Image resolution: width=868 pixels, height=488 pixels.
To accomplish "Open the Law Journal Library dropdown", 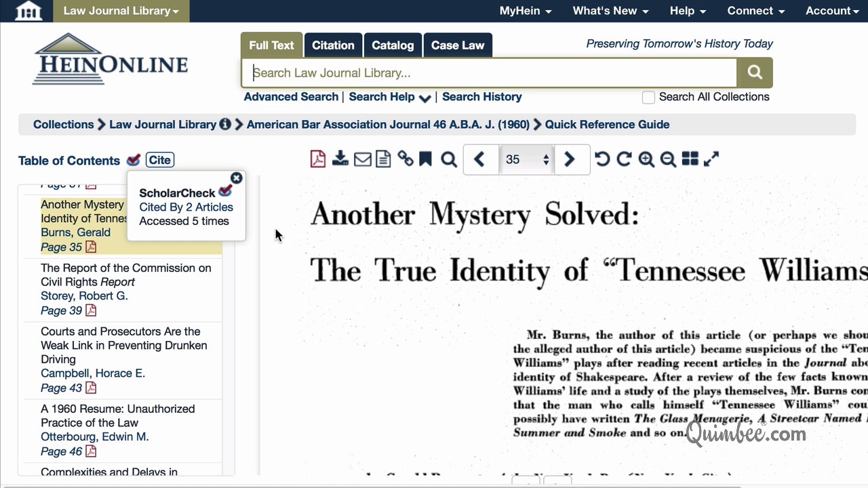I will coord(121,11).
